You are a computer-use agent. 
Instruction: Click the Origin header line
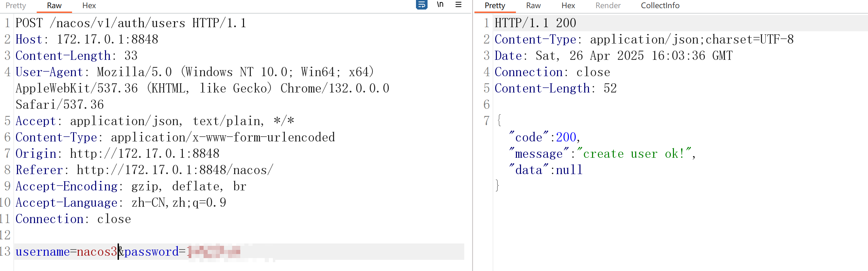(x=118, y=154)
